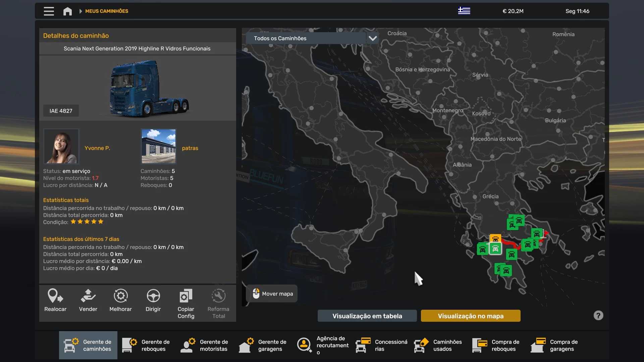
Task: Click the Realocar truck icon
Action: tap(55, 296)
